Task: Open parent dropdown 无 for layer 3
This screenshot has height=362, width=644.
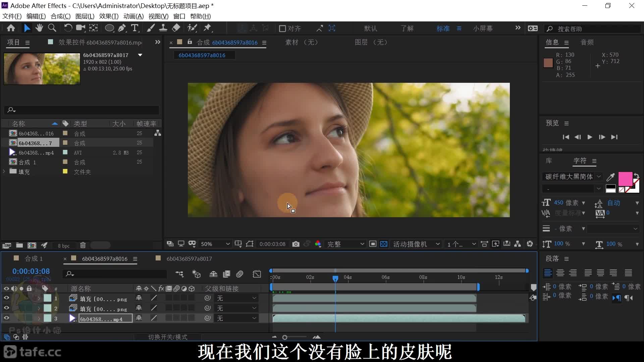Action: 236,318
